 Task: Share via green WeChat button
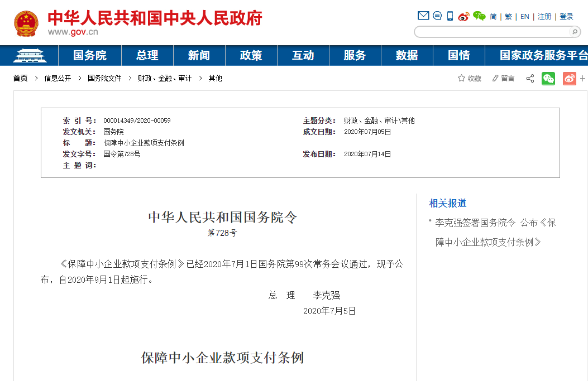548,78
